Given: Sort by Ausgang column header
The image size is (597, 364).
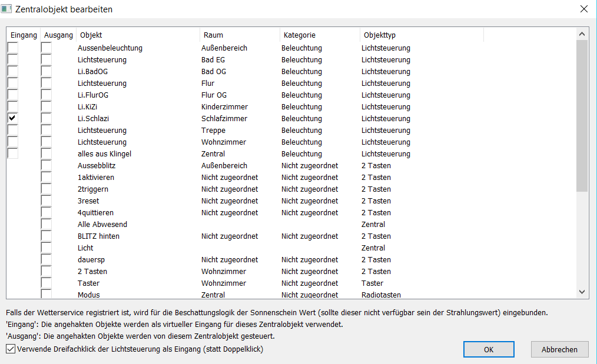Looking at the screenshot, I should 58,35.
